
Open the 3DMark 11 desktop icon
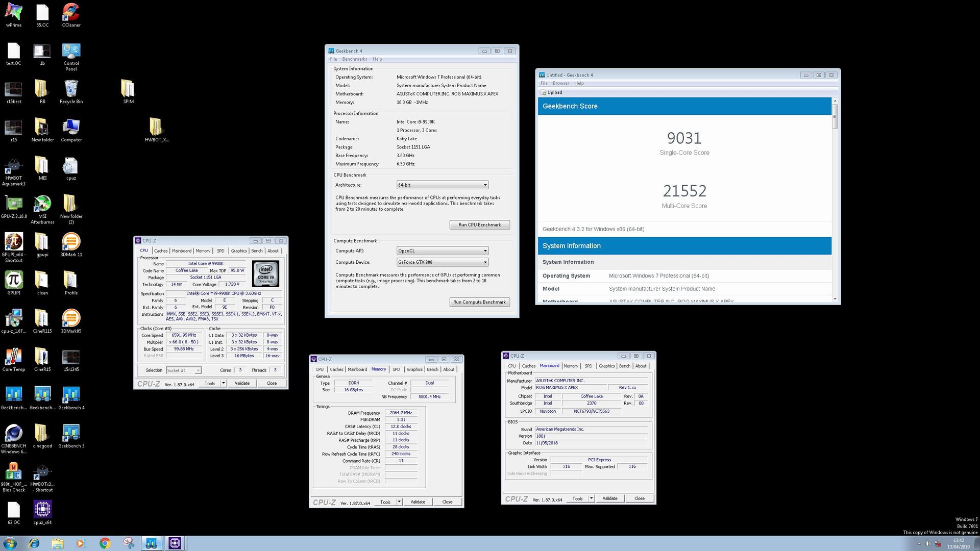click(71, 245)
